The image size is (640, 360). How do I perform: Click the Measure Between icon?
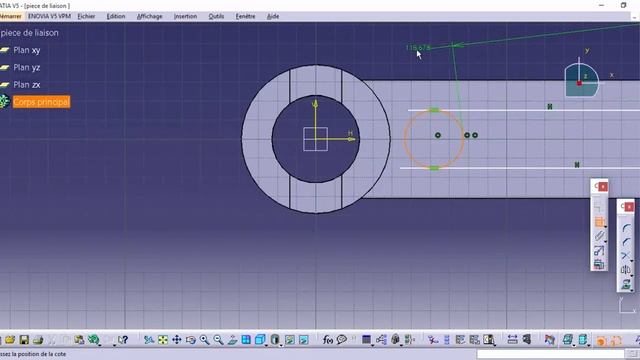(512, 340)
